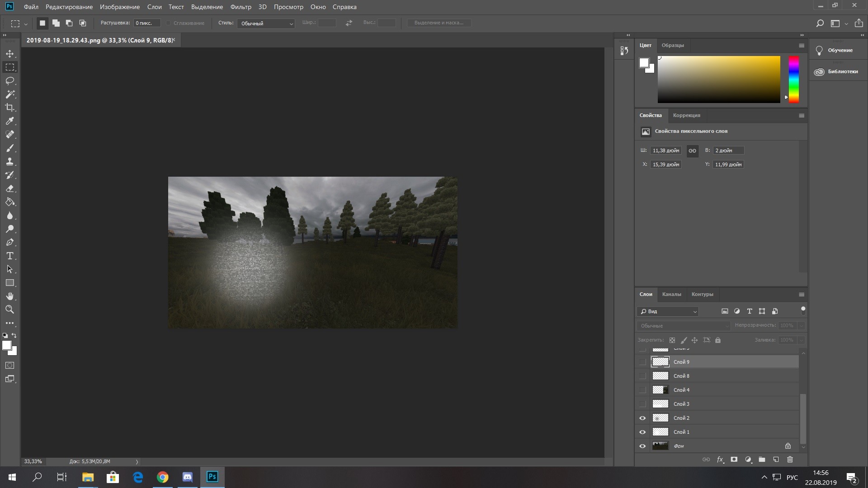Select the Crop tool
The width and height of the screenshot is (868, 488).
10,108
